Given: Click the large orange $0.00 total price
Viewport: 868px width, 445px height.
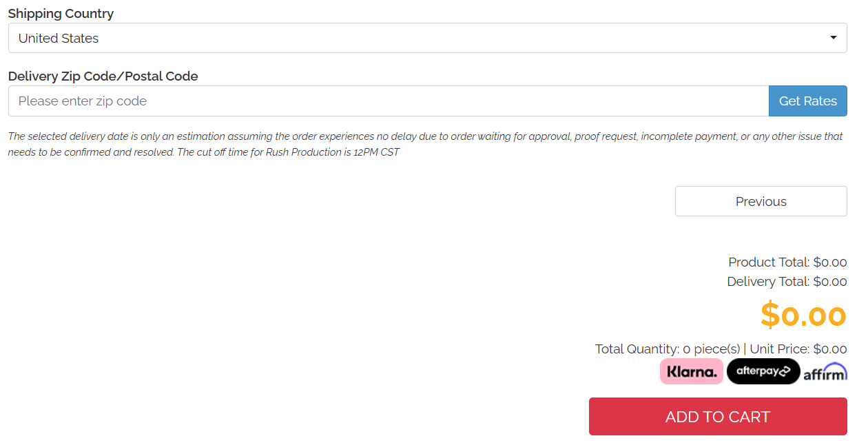Looking at the screenshot, I should tap(803, 315).
